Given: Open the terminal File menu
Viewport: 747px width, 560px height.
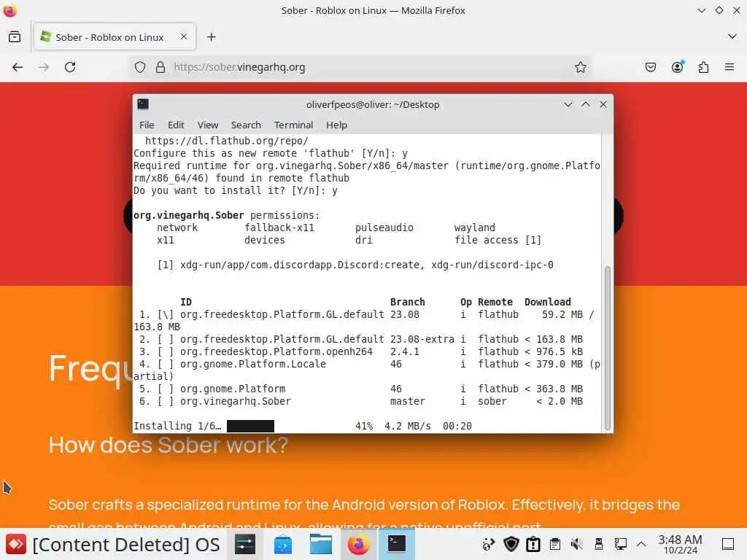Looking at the screenshot, I should coord(147,125).
